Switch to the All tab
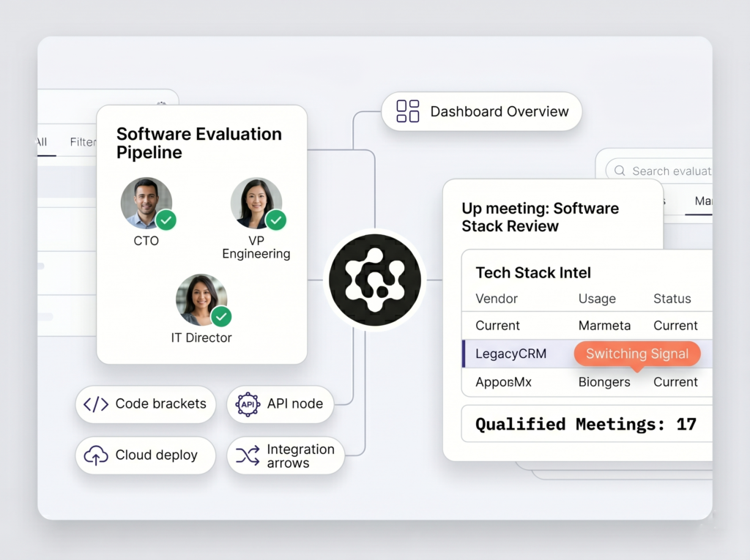Screen dimensions: 750x560 42,142
